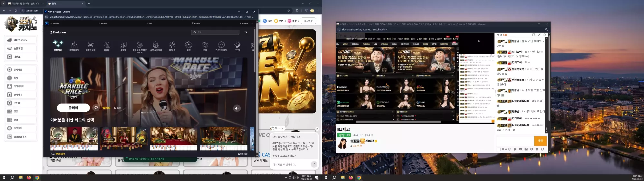Open Windows Start on the left taskbar
Image resolution: width=644 pixels, height=181 pixels.
coord(4,177)
